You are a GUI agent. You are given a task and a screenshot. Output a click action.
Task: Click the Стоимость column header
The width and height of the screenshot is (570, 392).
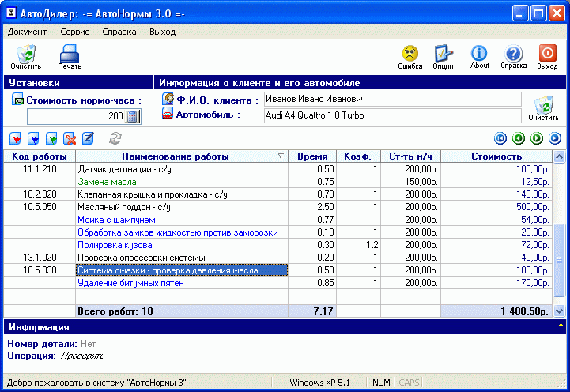[x=496, y=156]
